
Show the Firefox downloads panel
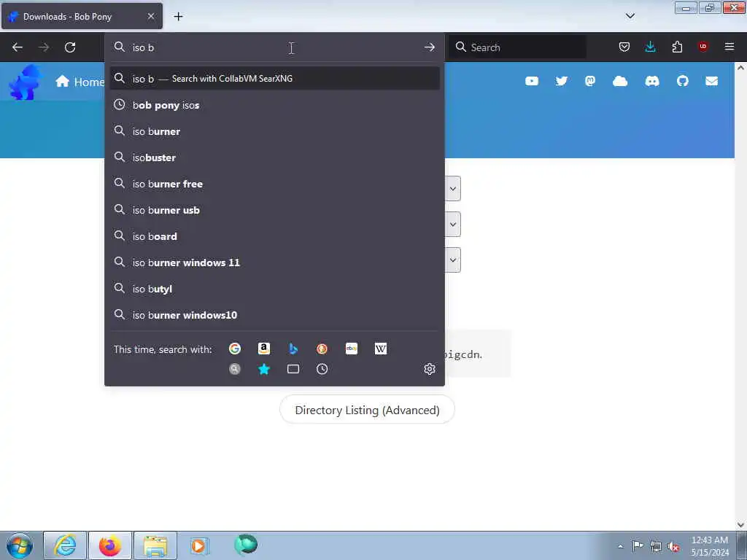click(x=650, y=47)
